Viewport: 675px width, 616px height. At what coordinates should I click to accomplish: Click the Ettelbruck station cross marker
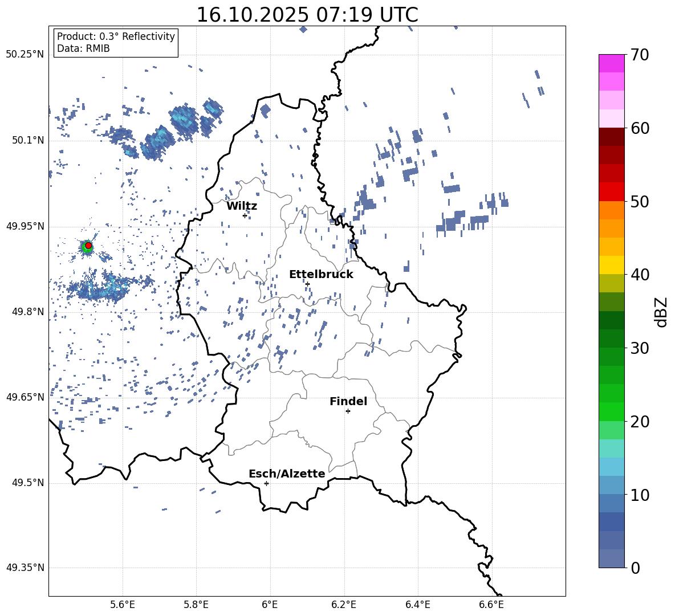point(307,284)
